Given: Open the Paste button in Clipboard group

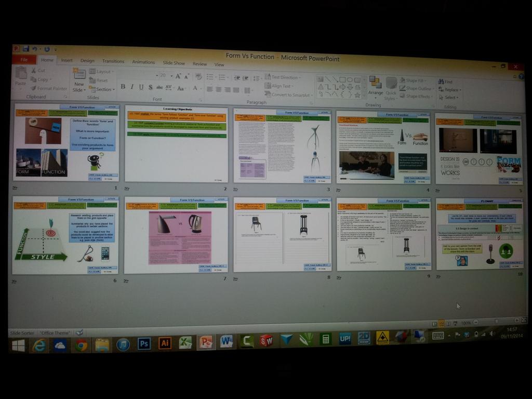Looking at the screenshot, I should [x=20, y=76].
